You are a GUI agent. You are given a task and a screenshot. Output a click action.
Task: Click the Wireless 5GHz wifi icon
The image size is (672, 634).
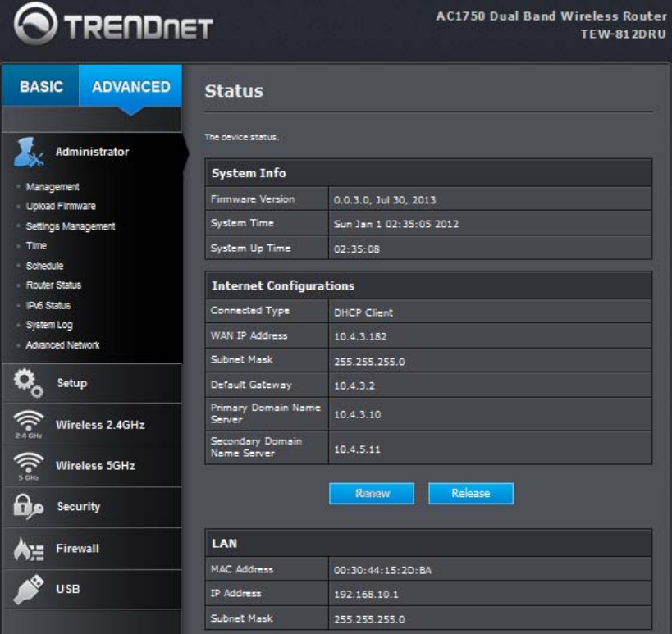(x=28, y=466)
